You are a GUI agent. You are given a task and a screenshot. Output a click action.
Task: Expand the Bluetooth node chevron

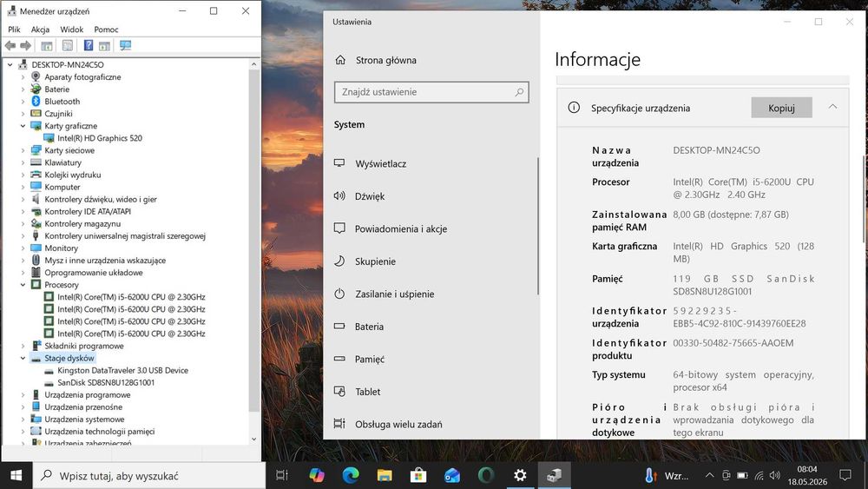pos(23,102)
